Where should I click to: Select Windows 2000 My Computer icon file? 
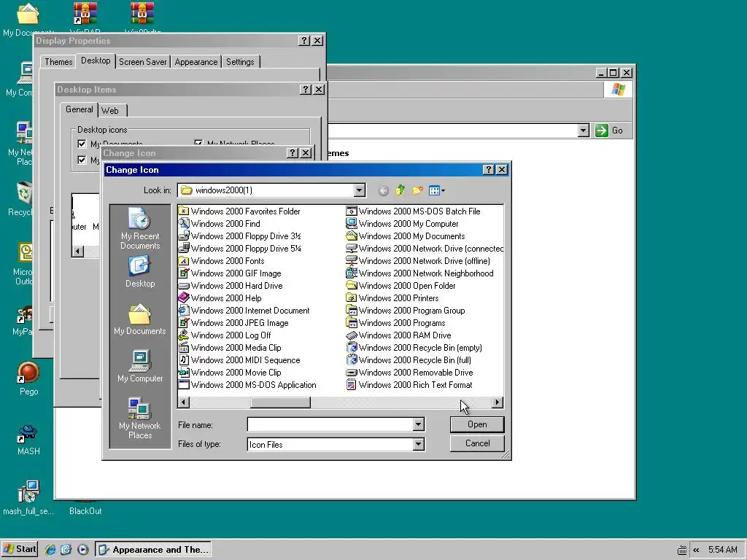pyautogui.click(x=403, y=223)
